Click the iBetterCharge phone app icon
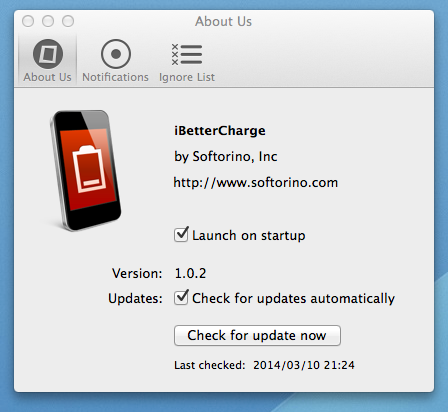Screen dimensions: 448x412 click(85, 171)
